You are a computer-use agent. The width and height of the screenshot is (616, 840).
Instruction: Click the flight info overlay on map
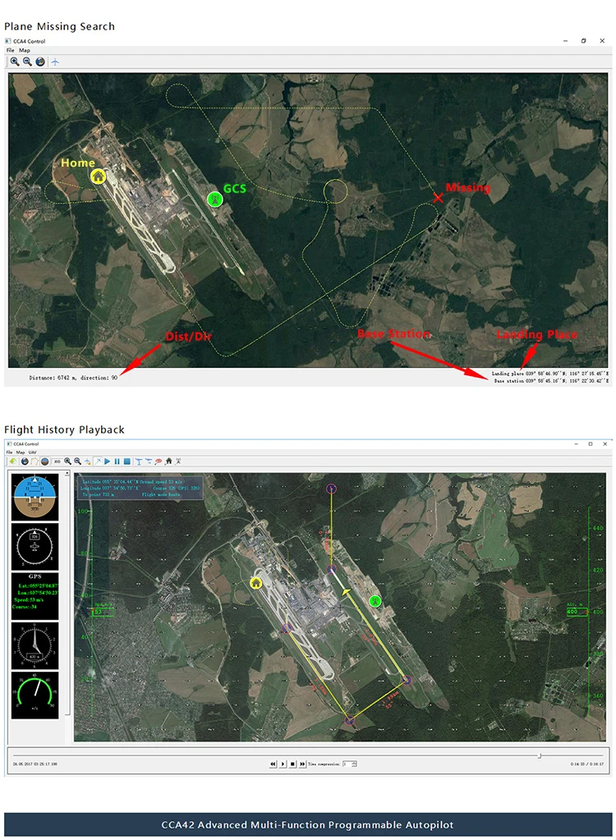coord(140,488)
